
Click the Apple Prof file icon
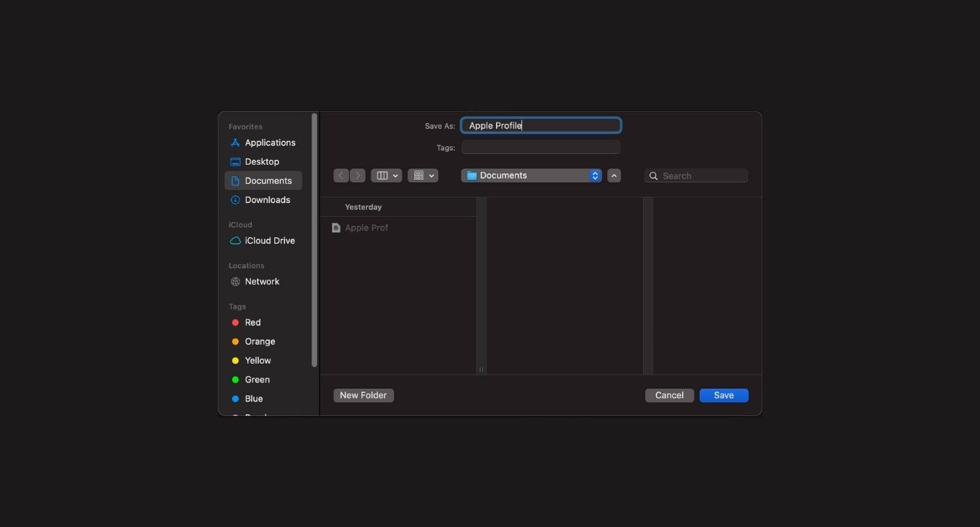[336, 227]
